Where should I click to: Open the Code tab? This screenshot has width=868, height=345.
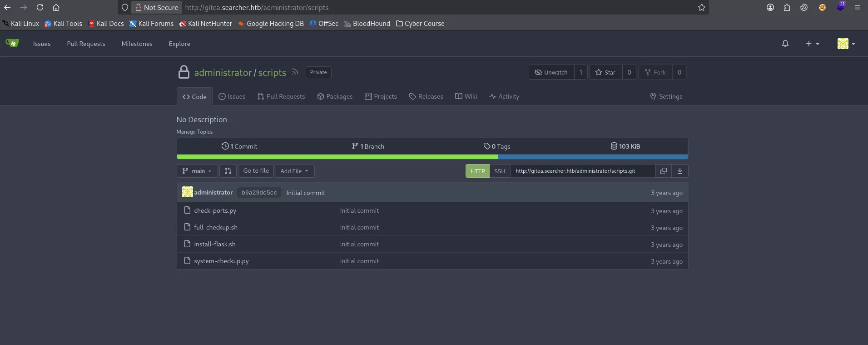click(194, 96)
